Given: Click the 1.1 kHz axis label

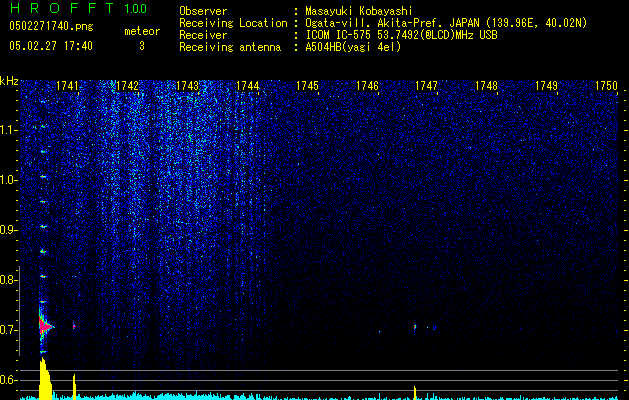Looking at the screenshot, I should (x=8, y=130).
